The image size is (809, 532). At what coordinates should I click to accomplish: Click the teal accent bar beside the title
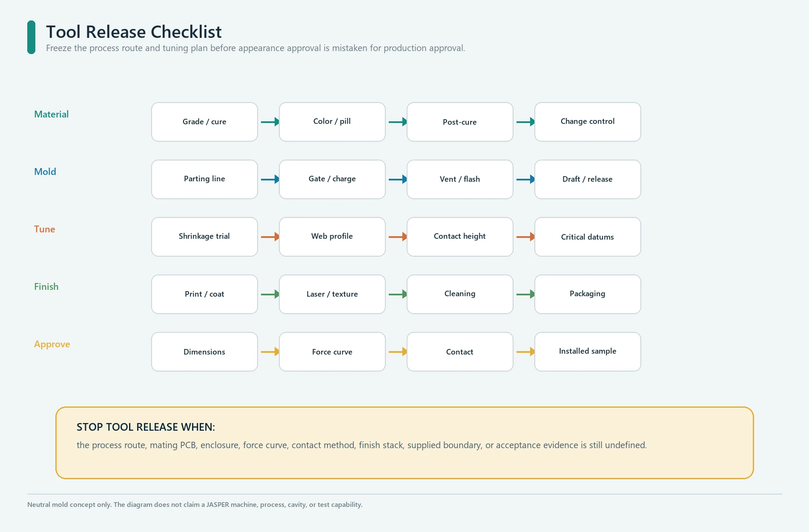coord(31,37)
